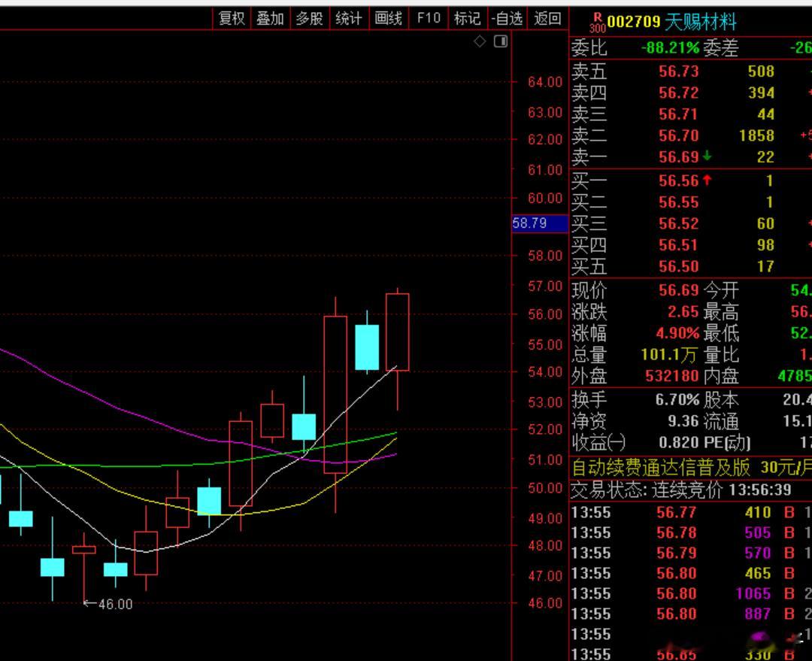
Task: Select the trade with volume 465
Action: 691,574
